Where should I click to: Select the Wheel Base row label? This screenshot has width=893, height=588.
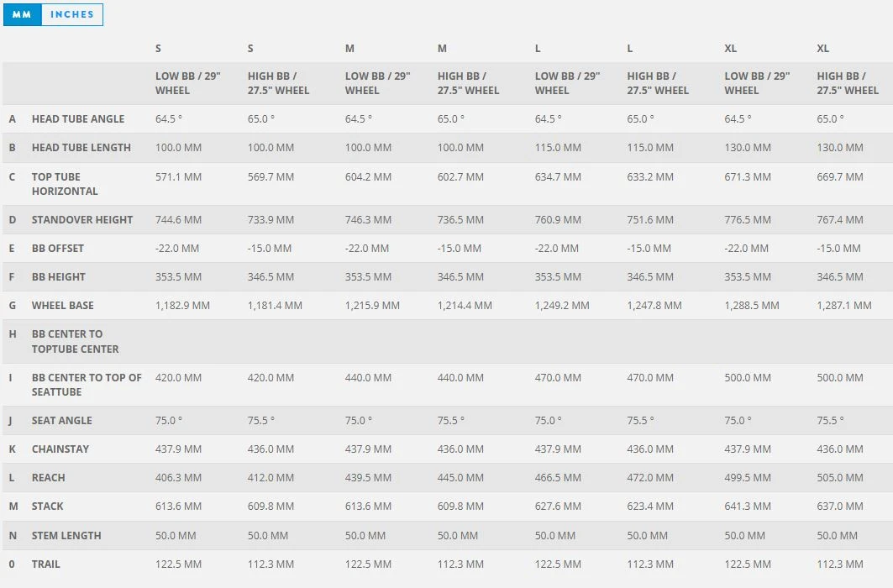pos(63,306)
